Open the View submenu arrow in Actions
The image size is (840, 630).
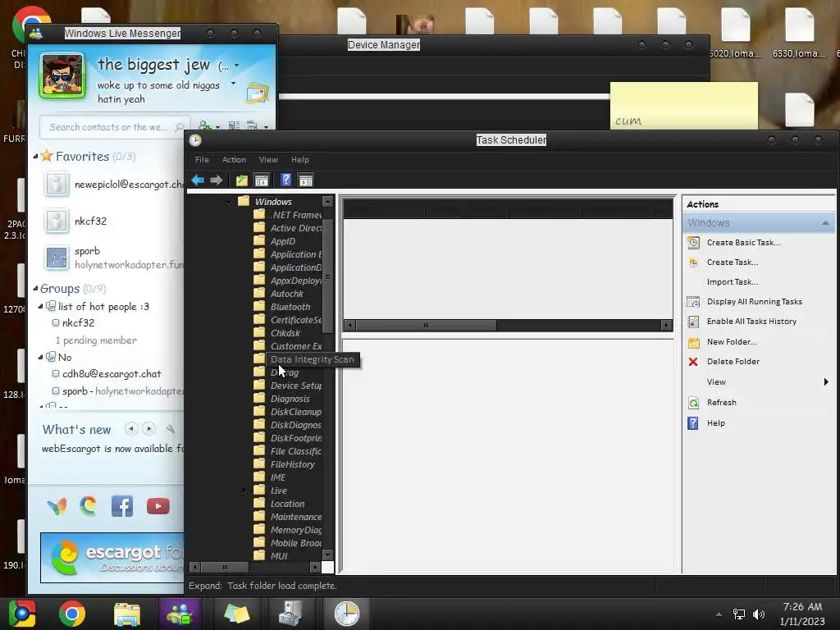coord(826,382)
